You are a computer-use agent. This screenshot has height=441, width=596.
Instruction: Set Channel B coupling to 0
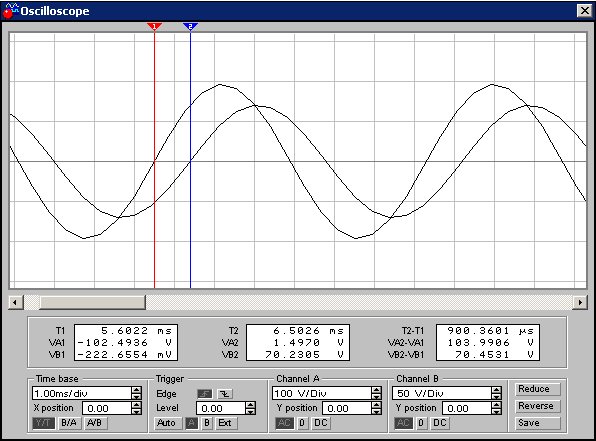pos(421,423)
